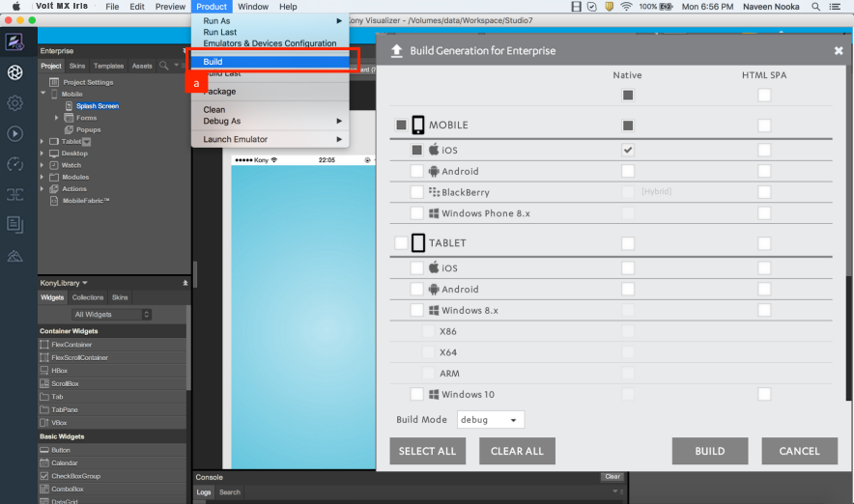Image resolution: width=854 pixels, height=504 pixels.
Task: Click the search icon in Project panel
Action: pos(163,66)
